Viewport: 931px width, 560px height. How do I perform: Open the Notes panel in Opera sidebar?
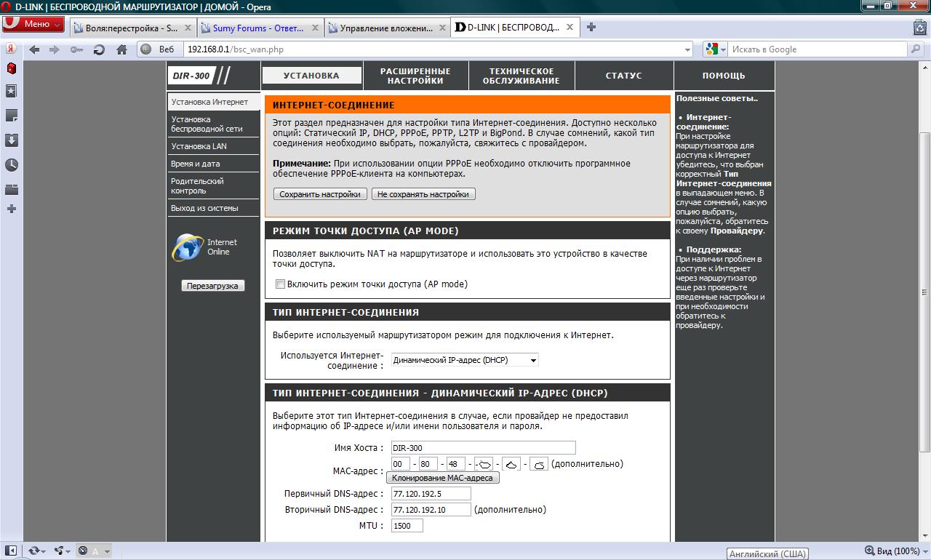[x=11, y=116]
